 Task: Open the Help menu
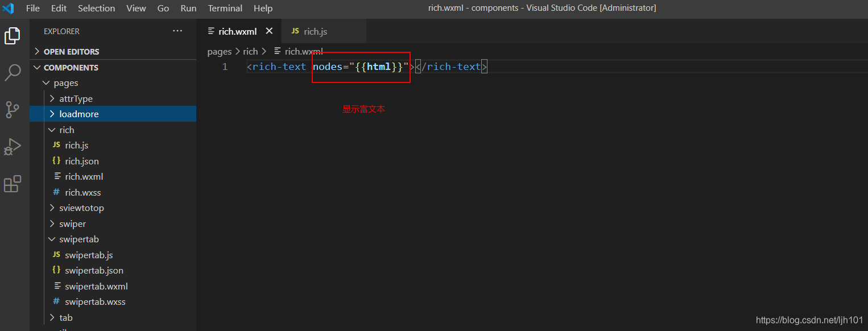coord(263,8)
